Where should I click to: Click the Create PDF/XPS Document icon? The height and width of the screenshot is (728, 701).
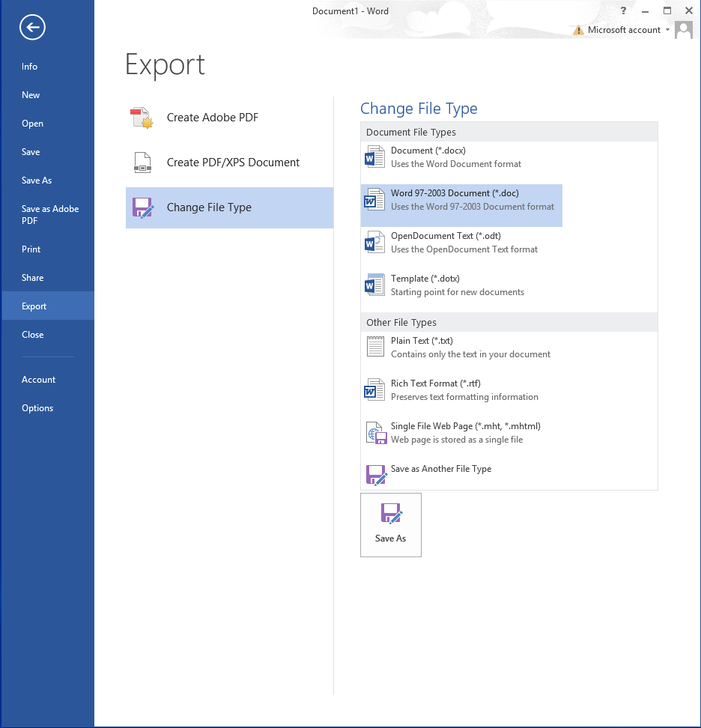pyautogui.click(x=142, y=163)
